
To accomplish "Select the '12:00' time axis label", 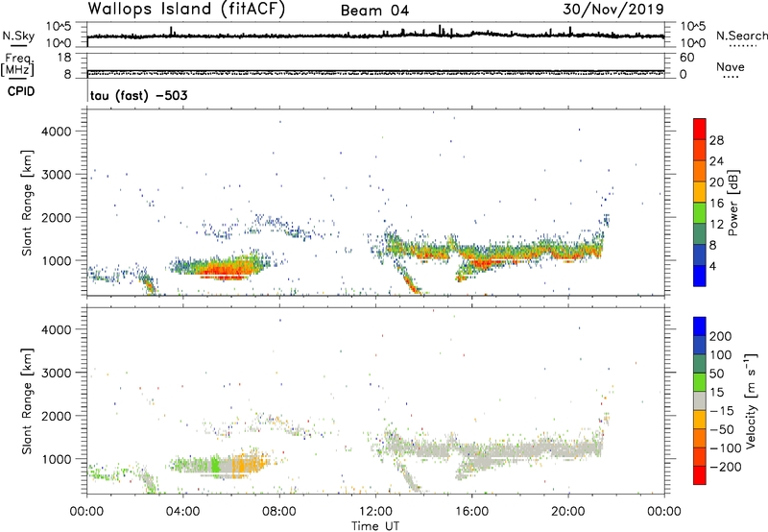I will point(375,512).
